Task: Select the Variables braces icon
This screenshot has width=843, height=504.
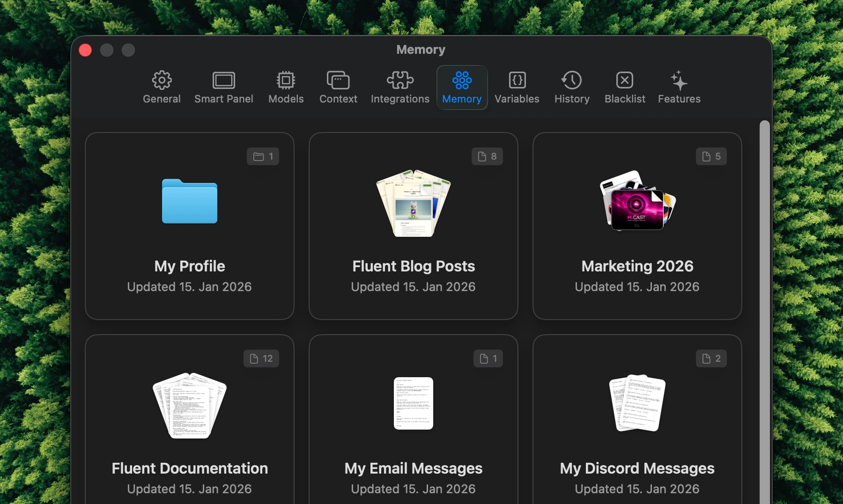Action: (517, 80)
